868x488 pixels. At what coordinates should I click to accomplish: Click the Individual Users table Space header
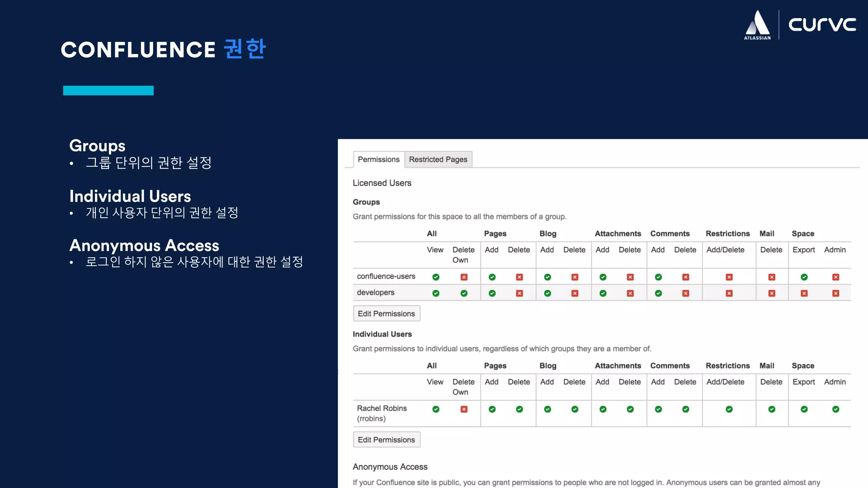pos(803,366)
